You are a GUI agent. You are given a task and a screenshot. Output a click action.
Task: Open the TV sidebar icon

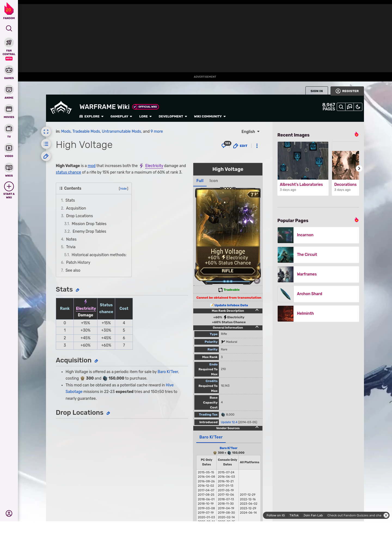tap(9, 128)
